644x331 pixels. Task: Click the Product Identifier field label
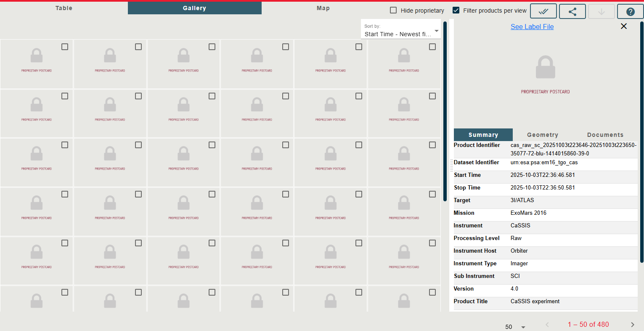[477, 145]
